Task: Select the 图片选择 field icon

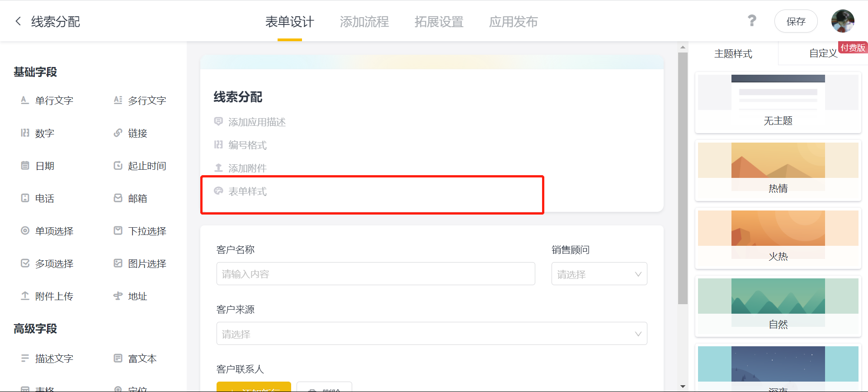Action: pos(118,263)
